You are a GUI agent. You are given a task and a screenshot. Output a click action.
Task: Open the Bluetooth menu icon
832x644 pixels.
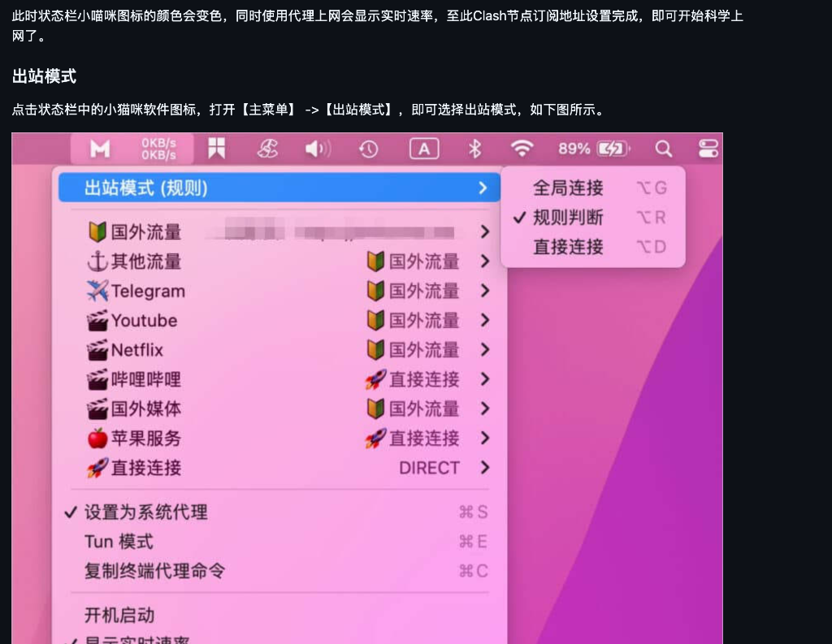474,149
